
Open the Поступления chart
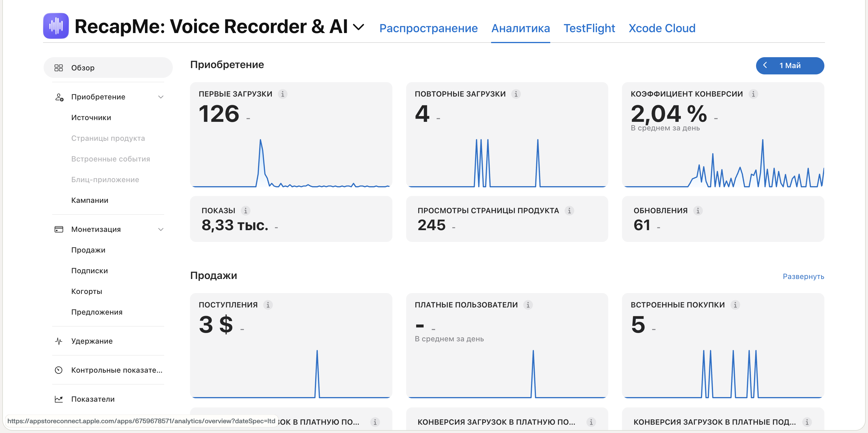tap(291, 374)
